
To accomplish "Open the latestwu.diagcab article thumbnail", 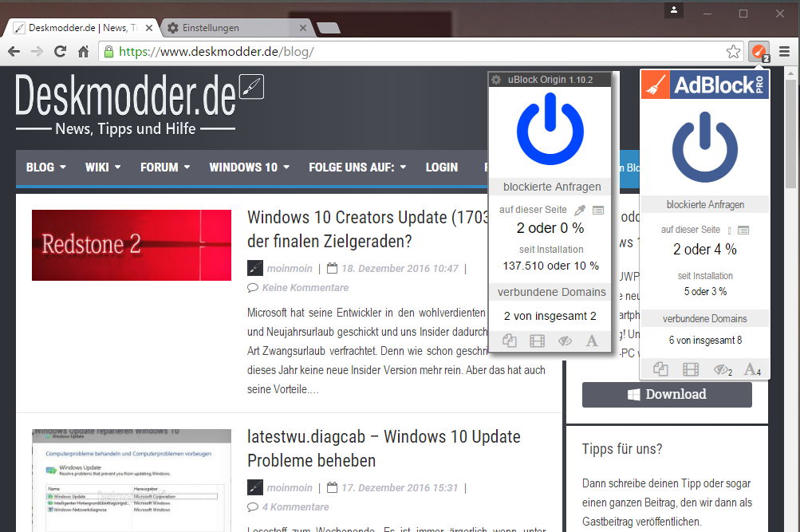I will 132,480.
